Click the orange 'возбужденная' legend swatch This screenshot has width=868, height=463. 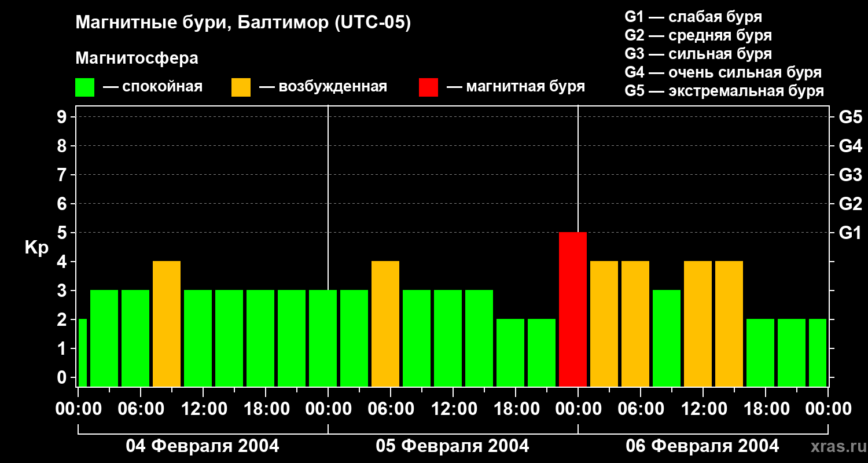(241, 87)
